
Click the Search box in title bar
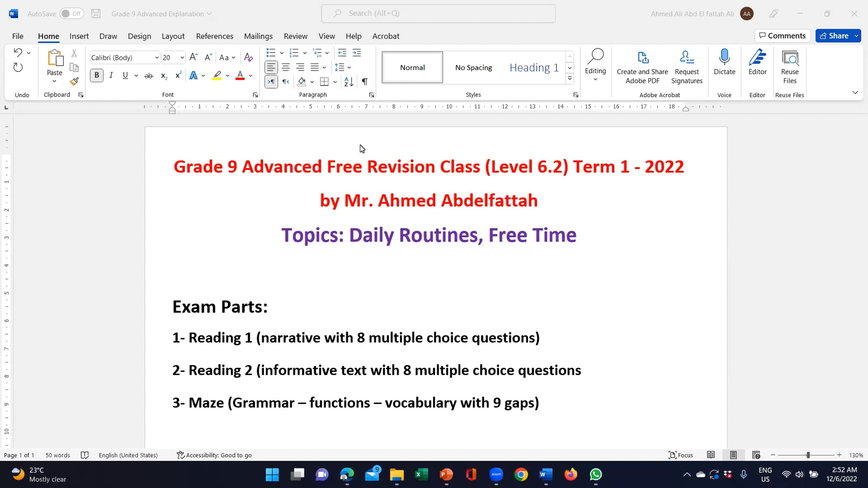point(438,13)
